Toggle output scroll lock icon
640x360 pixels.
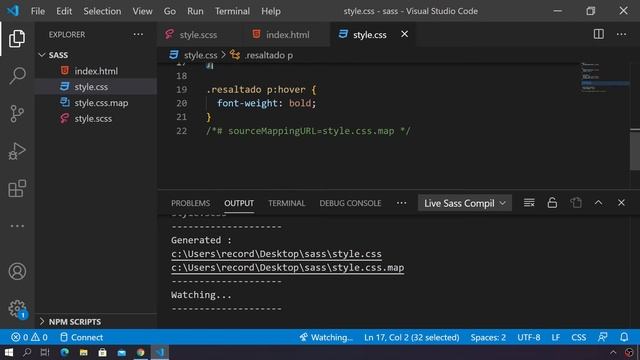tap(552, 203)
